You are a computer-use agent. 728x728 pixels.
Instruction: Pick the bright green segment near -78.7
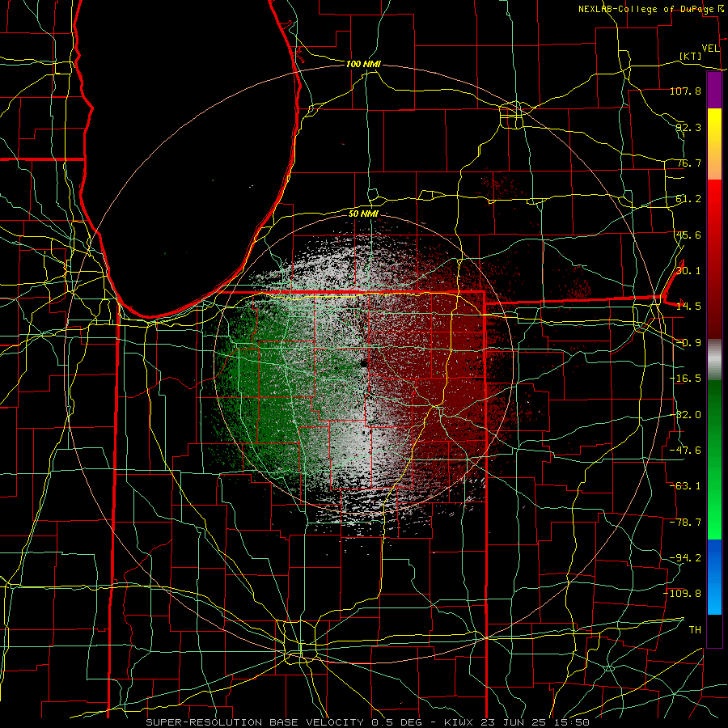[714, 523]
